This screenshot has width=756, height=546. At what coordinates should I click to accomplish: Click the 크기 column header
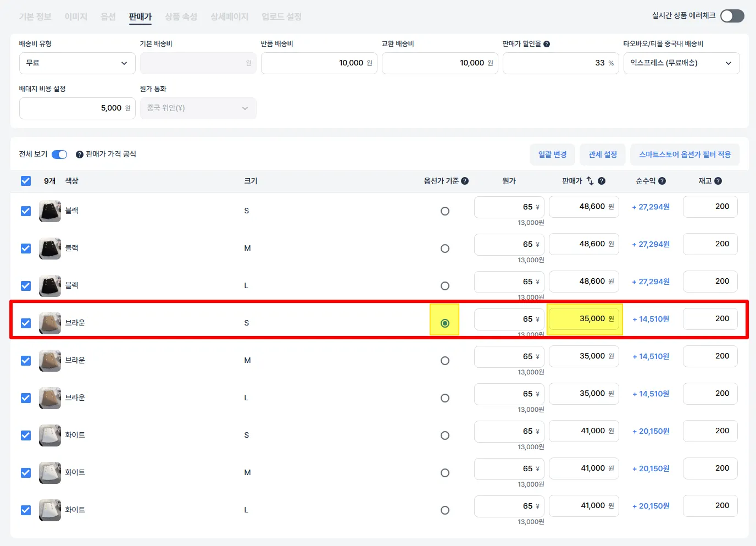pos(251,181)
